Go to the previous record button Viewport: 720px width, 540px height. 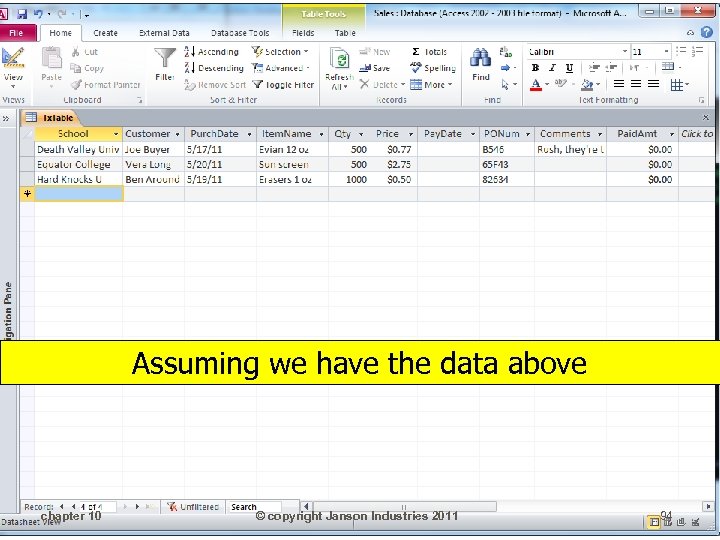click(73, 506)
